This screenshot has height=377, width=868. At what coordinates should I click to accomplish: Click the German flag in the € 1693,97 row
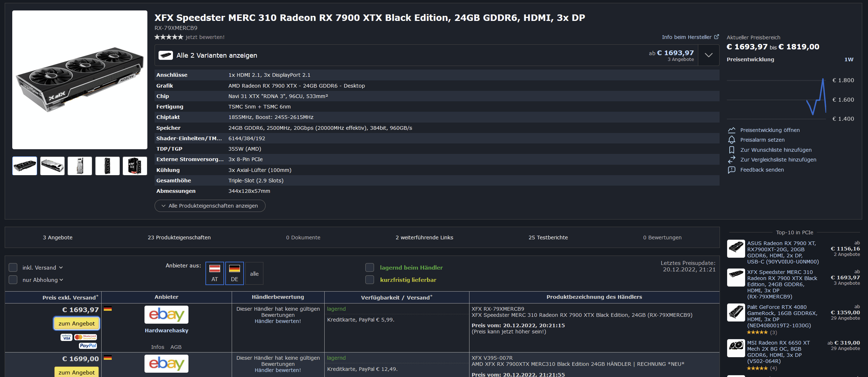click(108, 309)
